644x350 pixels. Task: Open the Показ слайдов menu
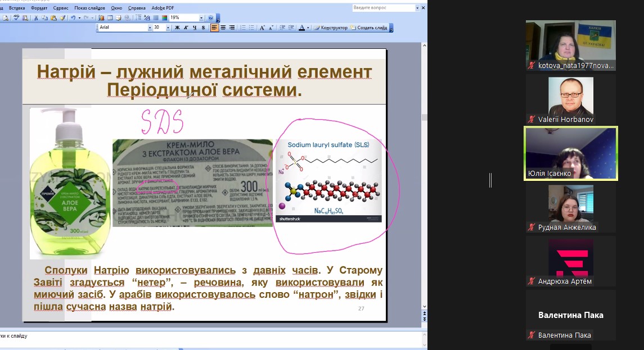[89, 8]
